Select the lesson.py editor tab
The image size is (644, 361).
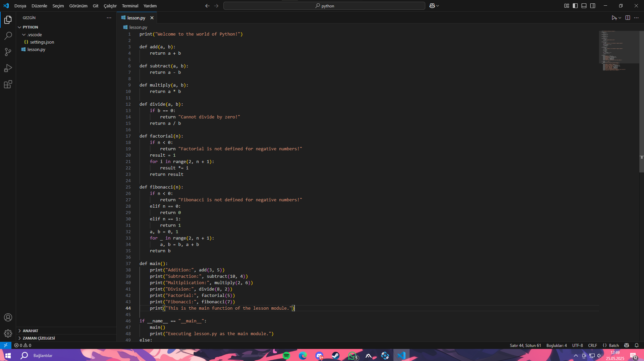(x=136, y=18)
